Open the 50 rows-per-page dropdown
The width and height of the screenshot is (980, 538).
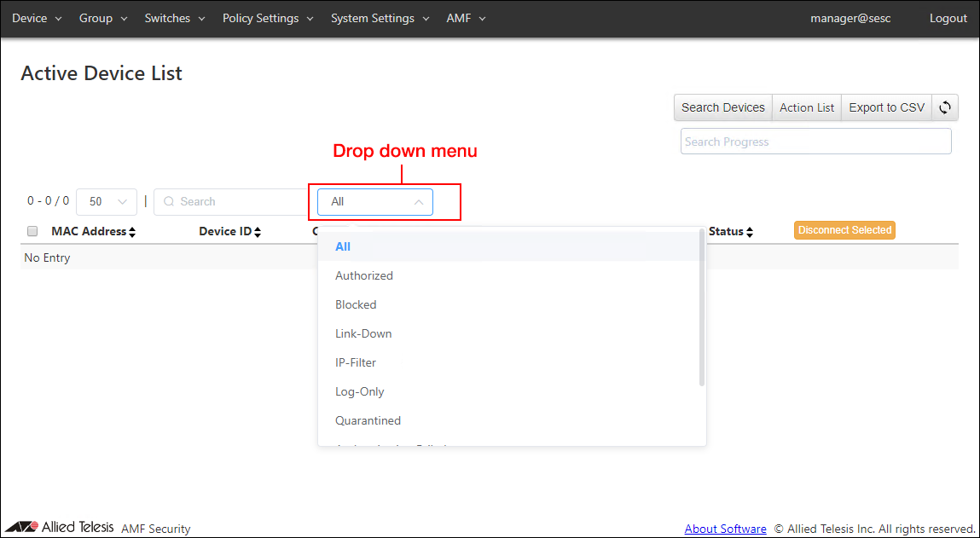pyautogui.click(x=107, y=202)
